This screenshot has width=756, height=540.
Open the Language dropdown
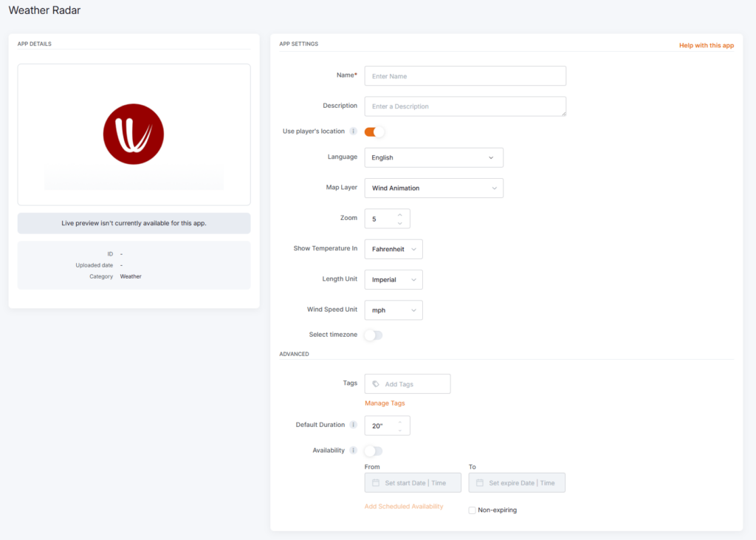(x=433, y=157)
